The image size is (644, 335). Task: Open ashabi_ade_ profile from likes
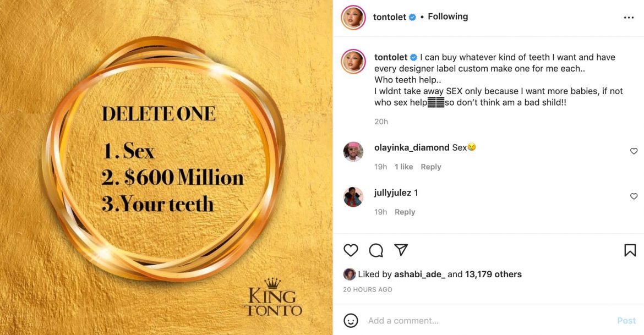[419, 274]
